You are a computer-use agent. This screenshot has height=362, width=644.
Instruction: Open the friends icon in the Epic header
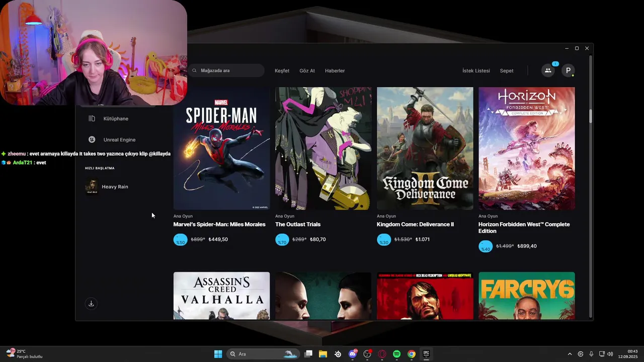pyautogui.click(x=548, y=70)
